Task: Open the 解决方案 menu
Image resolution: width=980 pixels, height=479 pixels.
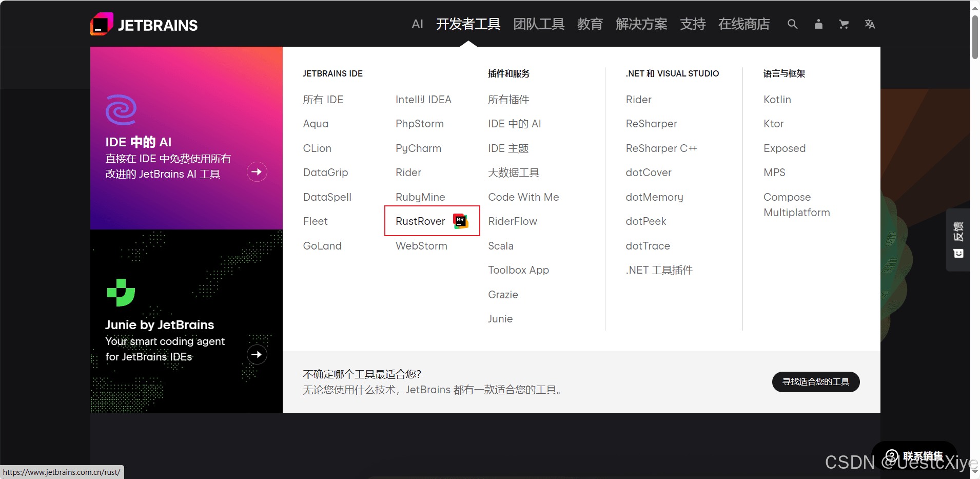Action: click(x=641, y=24)
